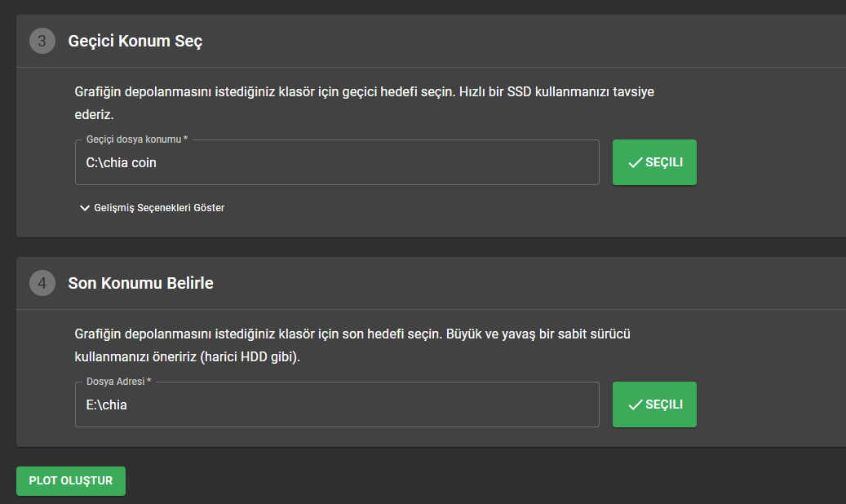The height and width of the screenshot is (504, 846).
Task: Click the Dosya Adresi field label
Action: (x=118, y=382)
